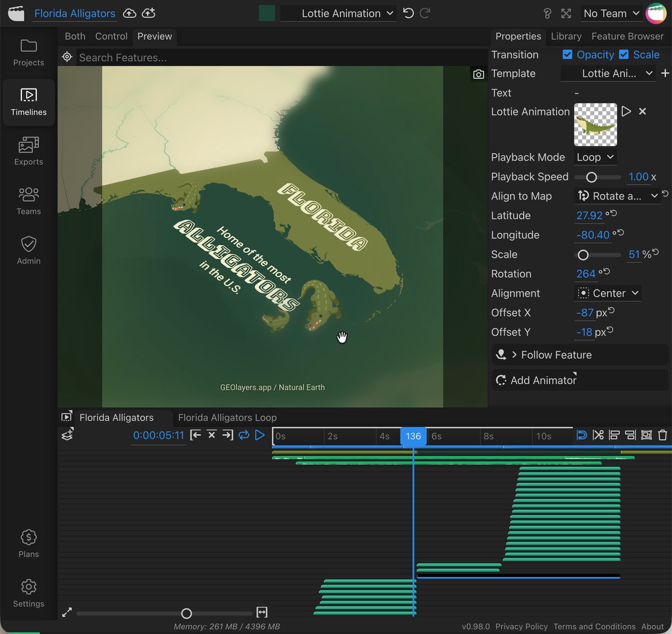Toggle loop playback in the timeline
Image resolution: width=672 pixels, height=634 pixels.
tap(244, 435)
